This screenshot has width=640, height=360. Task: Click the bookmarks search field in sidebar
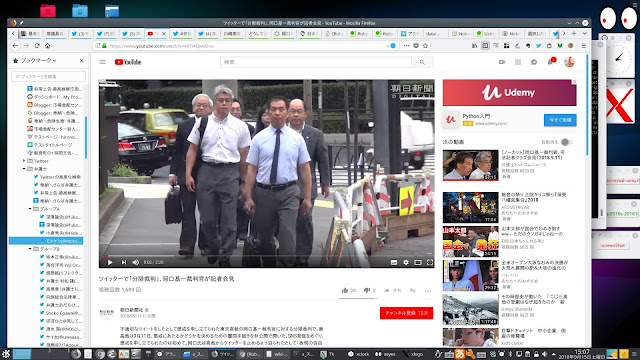click(49, 76)
